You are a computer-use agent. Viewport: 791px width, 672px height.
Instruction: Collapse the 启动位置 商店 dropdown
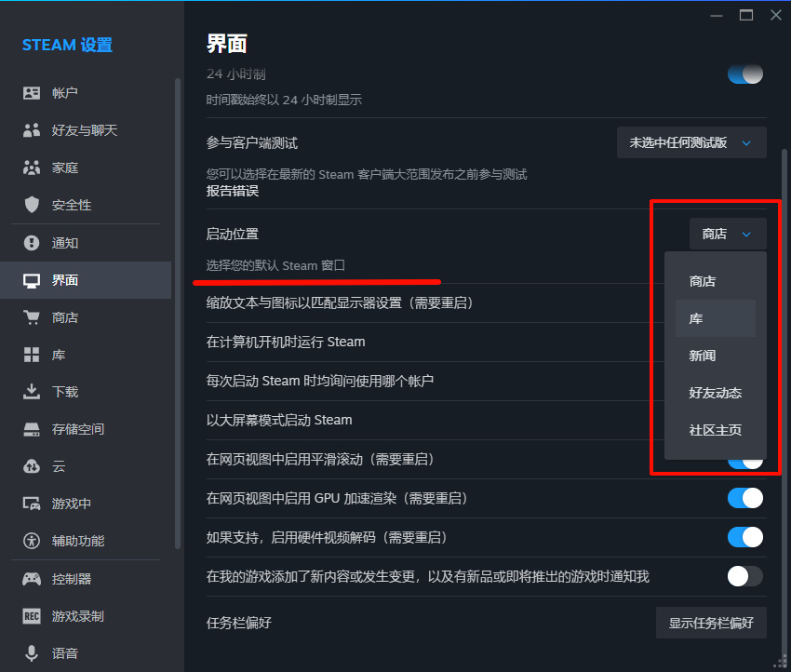728,234
